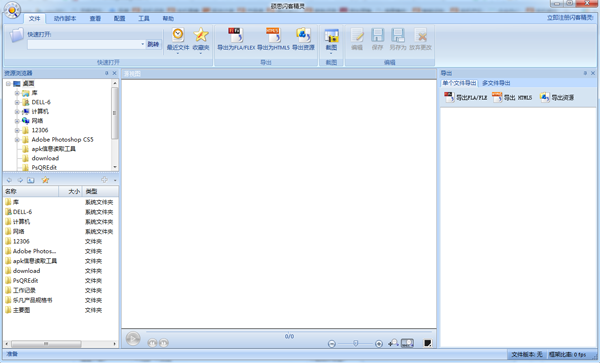
Task: Add current folder to favorites star
Action: pyautogui.click(x=45, y=180)
